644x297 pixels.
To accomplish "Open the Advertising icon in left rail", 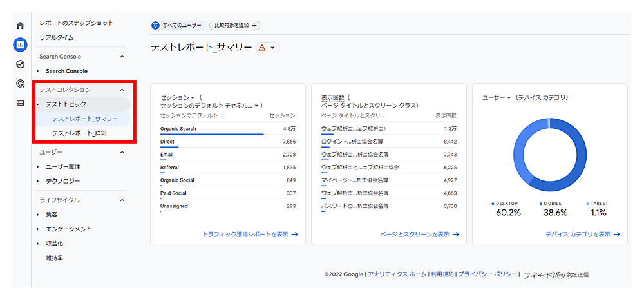I will [21, 83].
